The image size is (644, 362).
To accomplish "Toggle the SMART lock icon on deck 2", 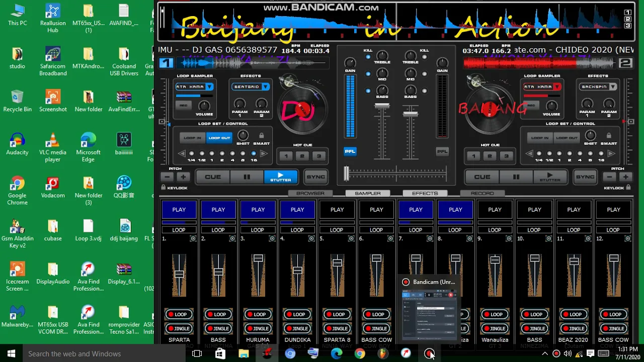I will 609,136.
